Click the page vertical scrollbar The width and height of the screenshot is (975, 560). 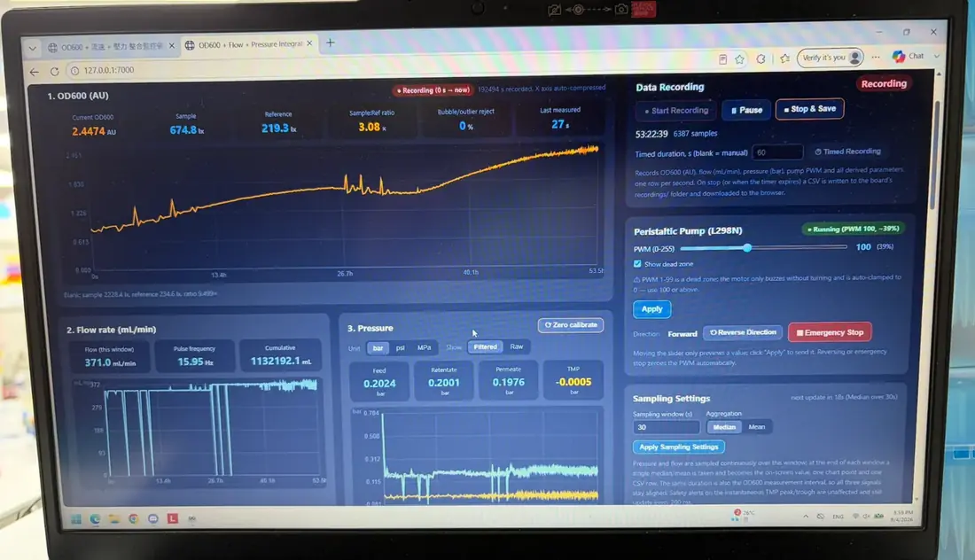[934, 155]
